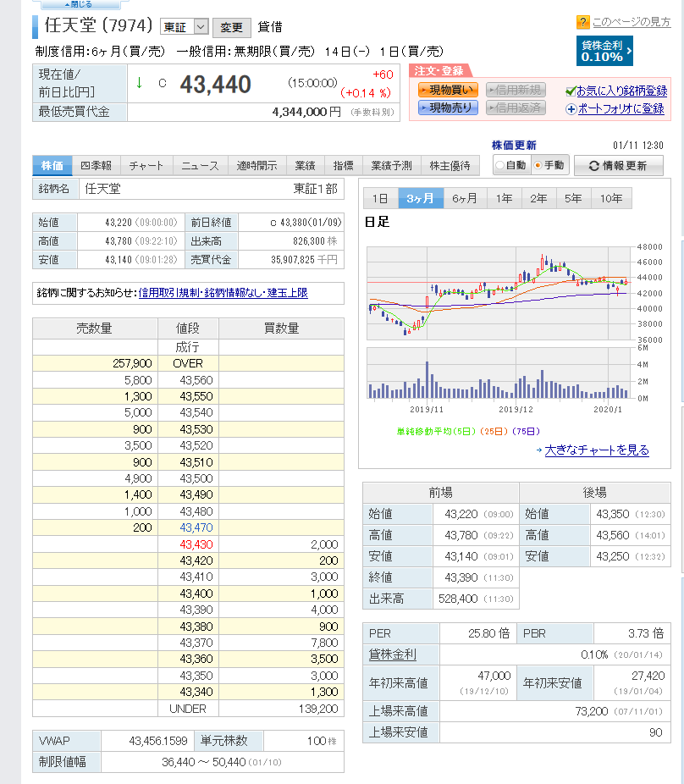Select the 2年 chart period tab

(538, 198)
